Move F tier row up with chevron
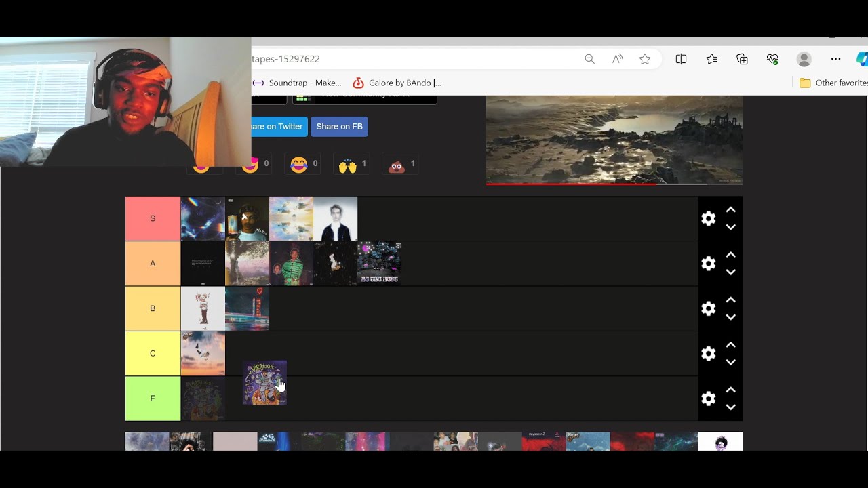Screen dimensions: 868x488 tap(730, 390)
